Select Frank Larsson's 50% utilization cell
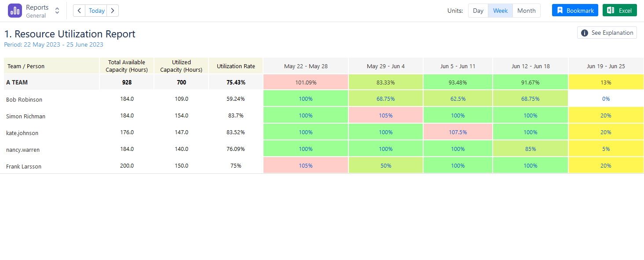The height and width of the screenshot is (260, 644). (386, 166)
